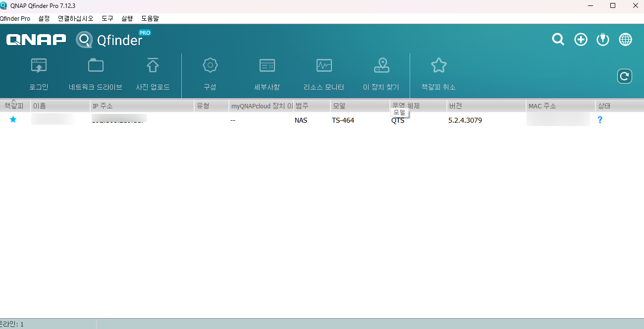Sort by the 운영 체제 column header
This screenshot has width=644, height=329.
pos(419,106)
